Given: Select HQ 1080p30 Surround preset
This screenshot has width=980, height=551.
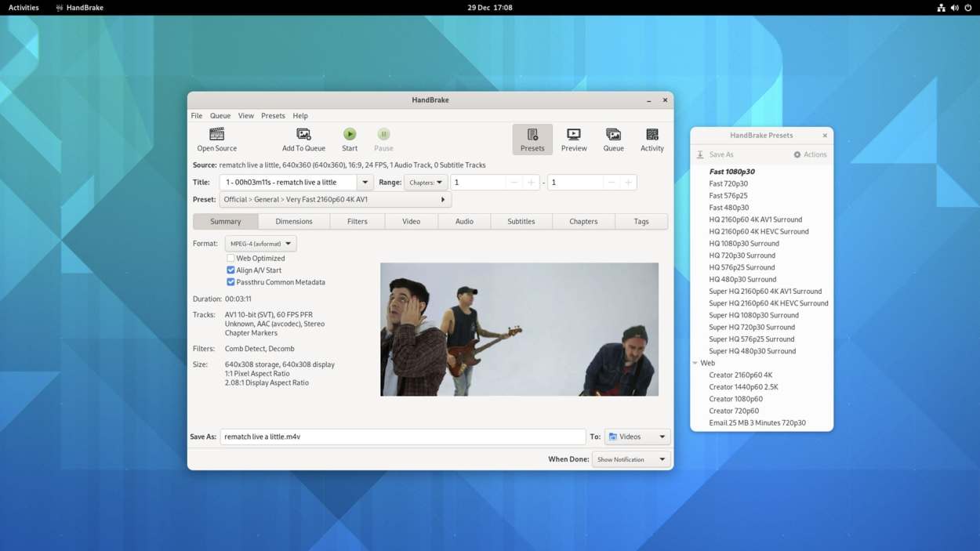Looking at the screenshot, I should [x=744, y=244].
